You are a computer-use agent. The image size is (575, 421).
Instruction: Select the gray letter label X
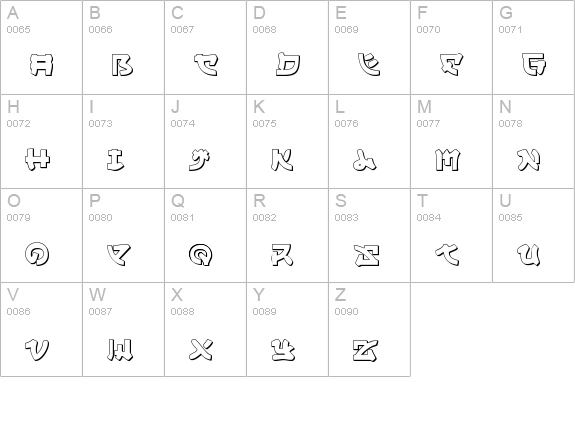pyautogui.click(x=177, y=294)
